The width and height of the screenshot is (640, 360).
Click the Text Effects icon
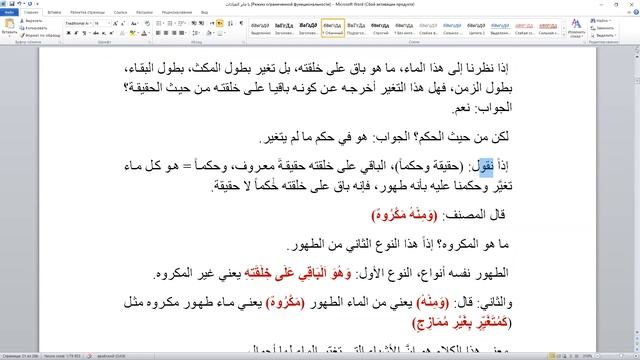[122, 33]
